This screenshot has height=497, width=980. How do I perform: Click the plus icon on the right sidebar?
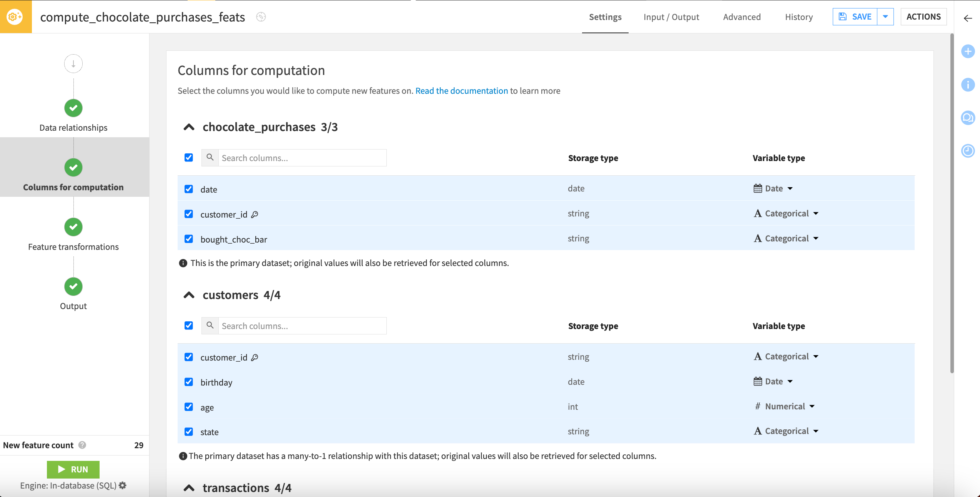968,52
